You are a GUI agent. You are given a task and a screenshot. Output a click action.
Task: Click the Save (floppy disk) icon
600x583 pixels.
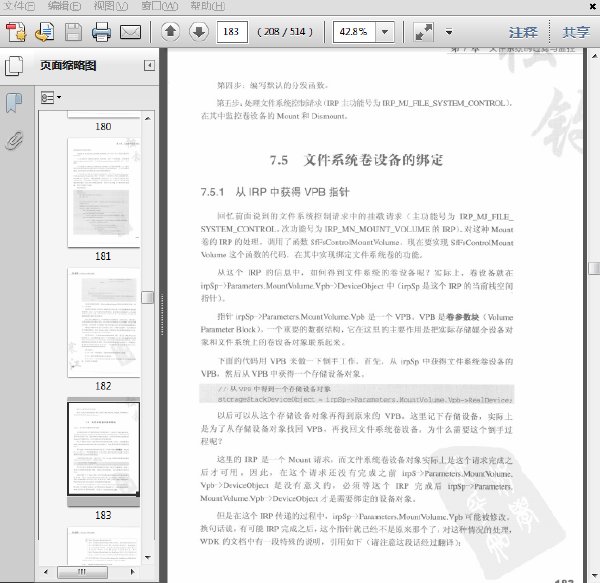tap(73, 32)
